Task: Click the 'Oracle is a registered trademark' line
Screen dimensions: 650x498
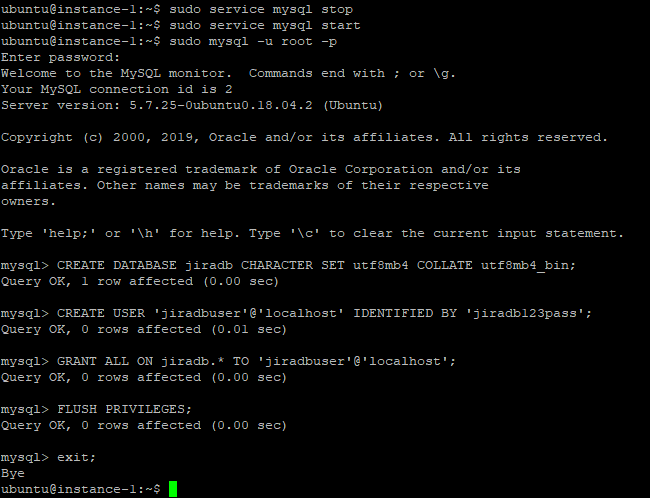Action: [x=261, y=170]
